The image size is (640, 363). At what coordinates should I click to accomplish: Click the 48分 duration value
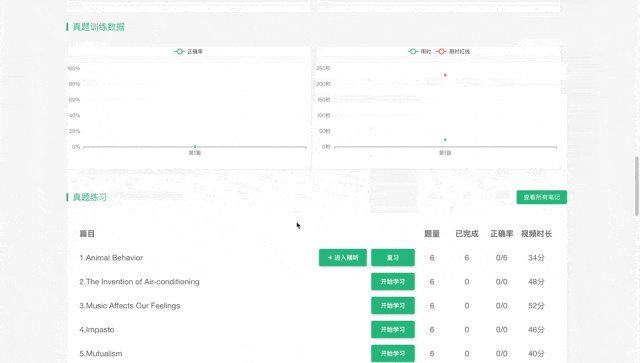click(x=536, y=282)
